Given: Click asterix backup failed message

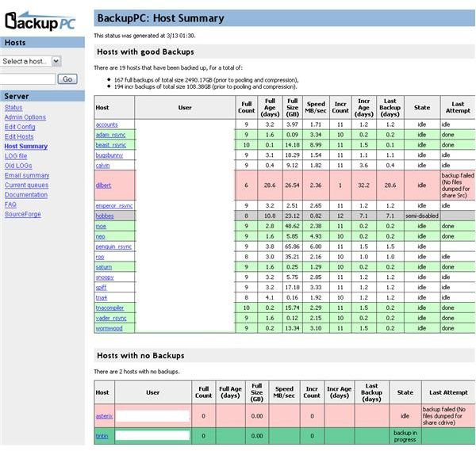Looking at the screenshot, I should (x=443, y=416).
